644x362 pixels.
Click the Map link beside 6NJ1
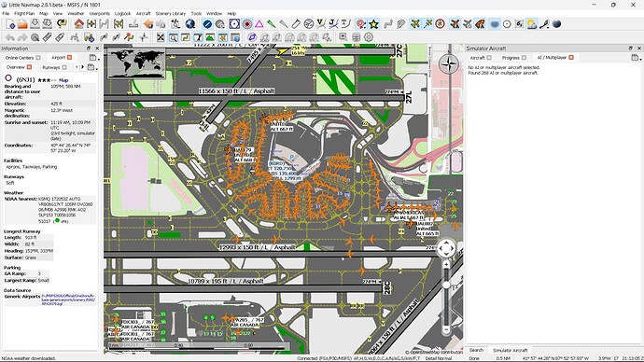click(63, 80)
